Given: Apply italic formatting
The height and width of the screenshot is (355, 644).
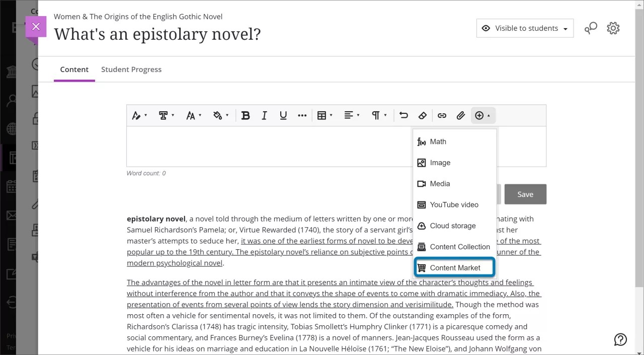Looking at the screenshot, I should 264,115.
